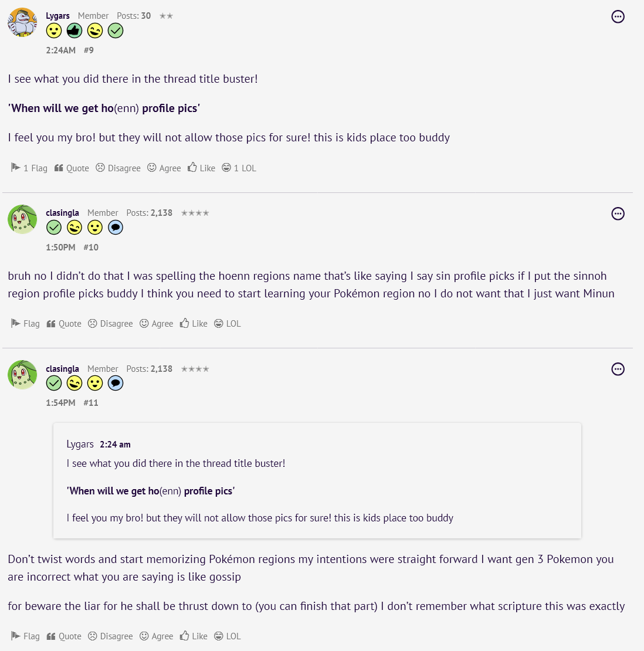The height and width of the screenshot is (651, 644).
Task: Like Lygars' post #9
Action: click(x=202, y=168)
